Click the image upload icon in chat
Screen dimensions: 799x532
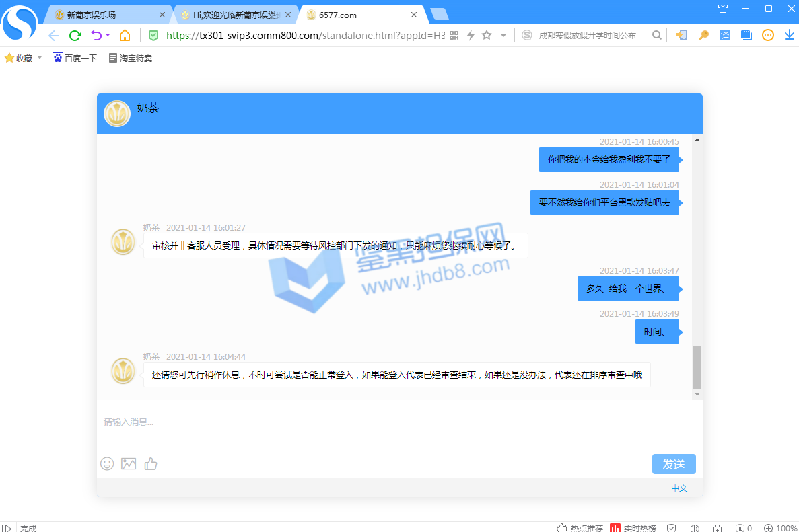[x=129, y=463]
